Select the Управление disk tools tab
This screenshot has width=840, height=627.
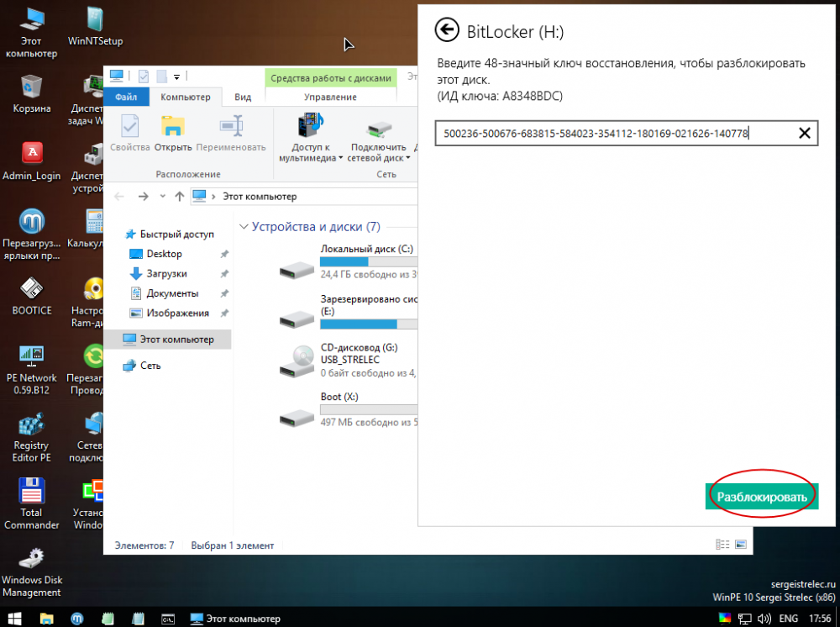pyautogui.click(x=329, y=97)
